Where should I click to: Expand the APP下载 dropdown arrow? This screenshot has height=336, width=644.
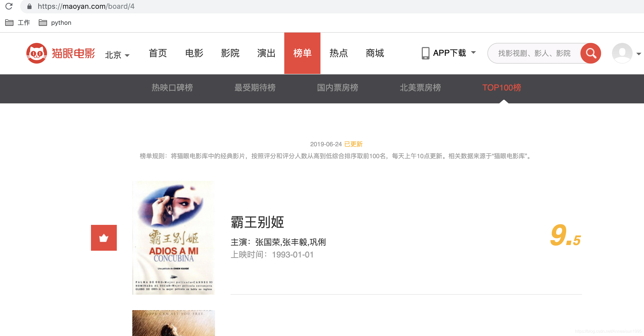[x=473, y=52]
